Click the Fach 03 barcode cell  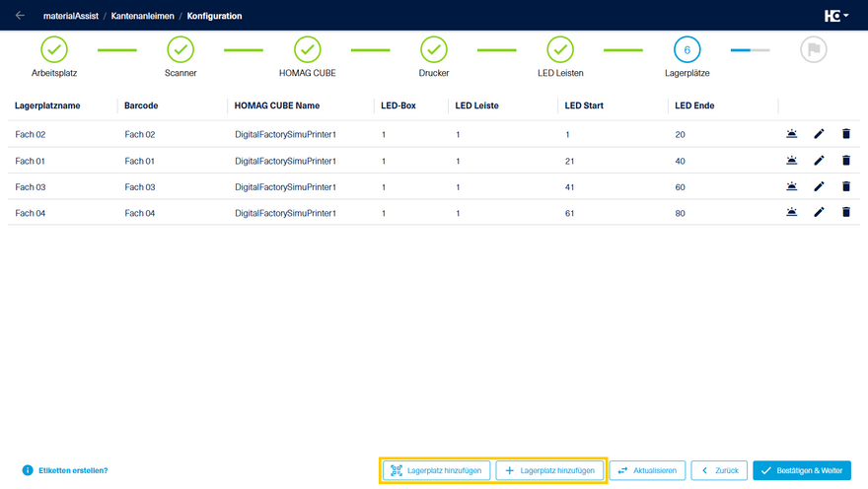tap(140, 187)
